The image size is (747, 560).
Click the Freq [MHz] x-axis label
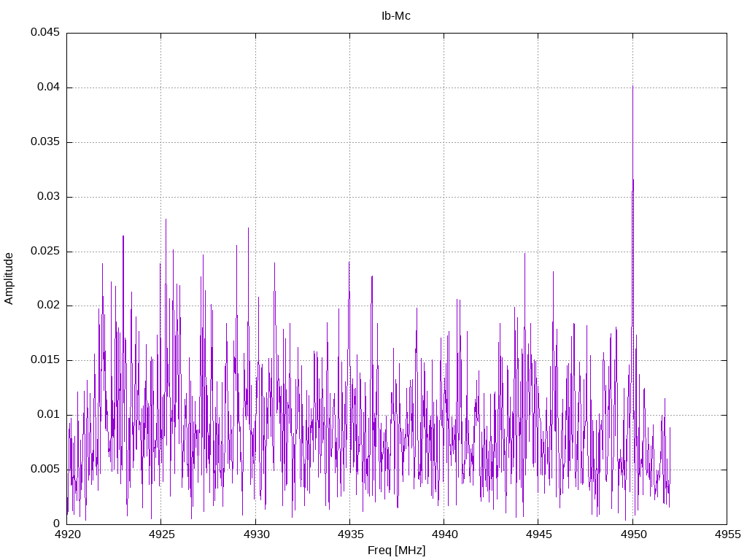[396, 551]
